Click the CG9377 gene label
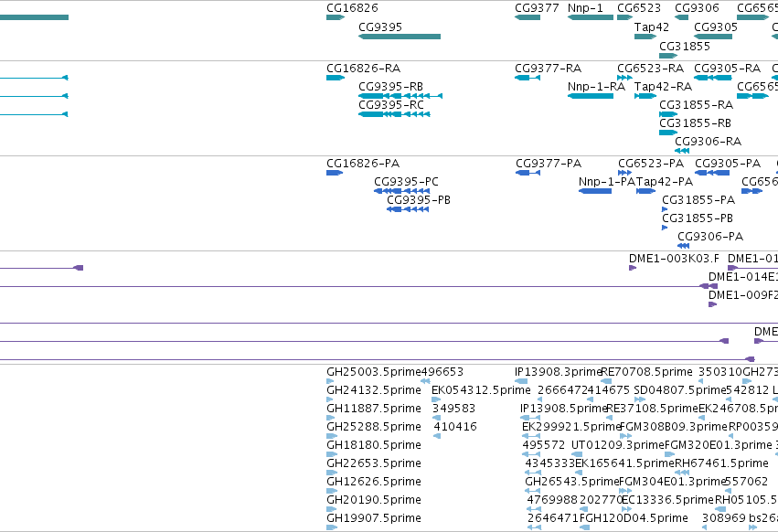 click(537, 8)
